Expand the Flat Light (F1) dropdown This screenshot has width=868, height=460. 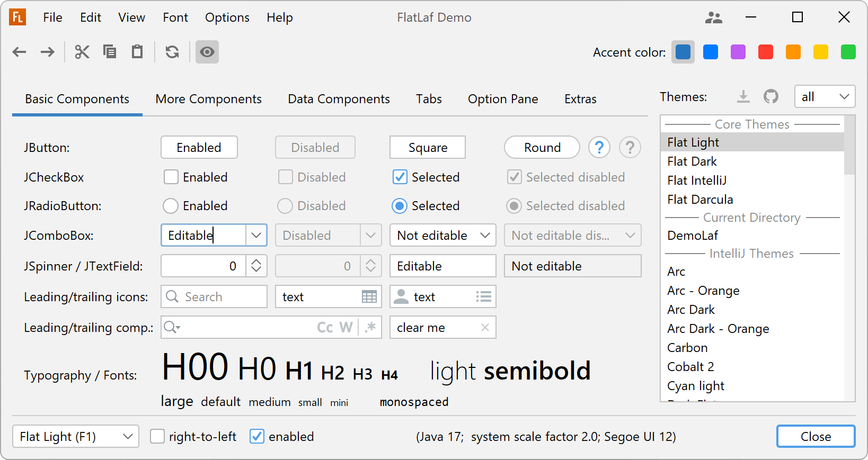point(76,437)
